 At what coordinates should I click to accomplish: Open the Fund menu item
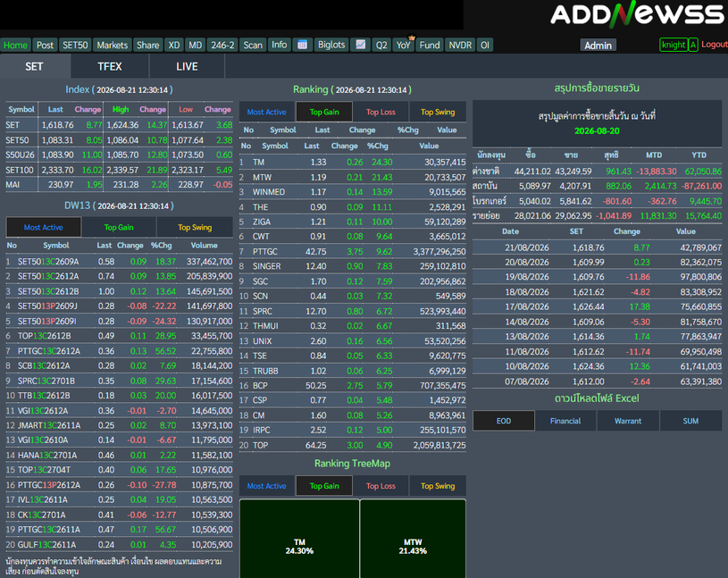point(430,45)
